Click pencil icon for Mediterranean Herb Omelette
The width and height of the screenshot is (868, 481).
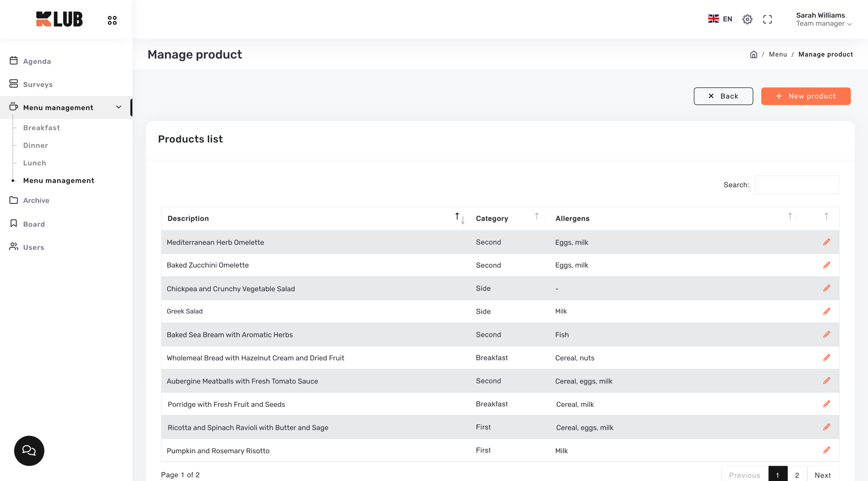coord(826,242)
